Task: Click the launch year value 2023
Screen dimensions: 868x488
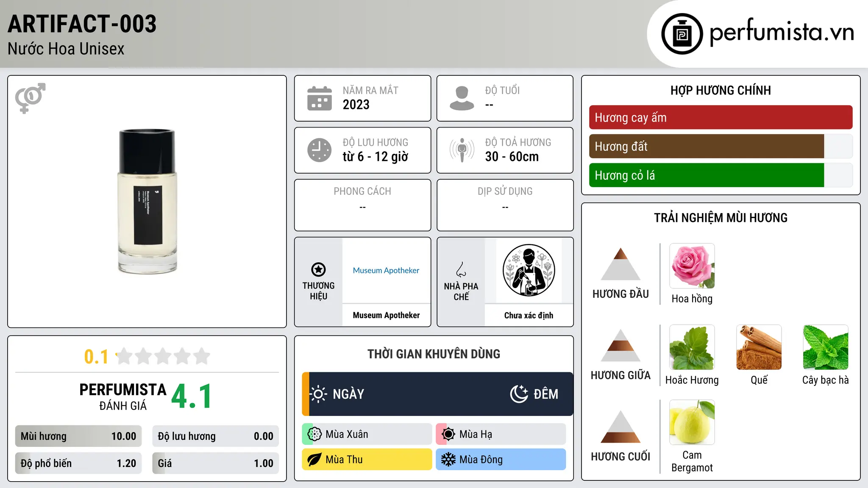Action: tap(356, 105)
